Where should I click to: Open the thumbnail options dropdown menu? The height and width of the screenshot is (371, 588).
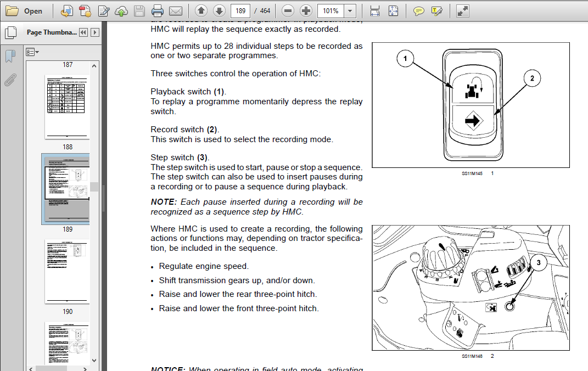(32, 52)
